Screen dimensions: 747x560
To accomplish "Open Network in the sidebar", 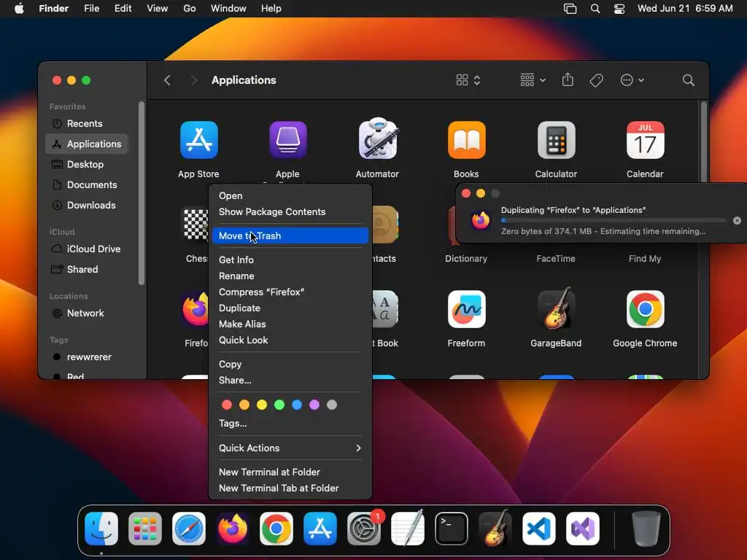I will [x=87, y=314].
